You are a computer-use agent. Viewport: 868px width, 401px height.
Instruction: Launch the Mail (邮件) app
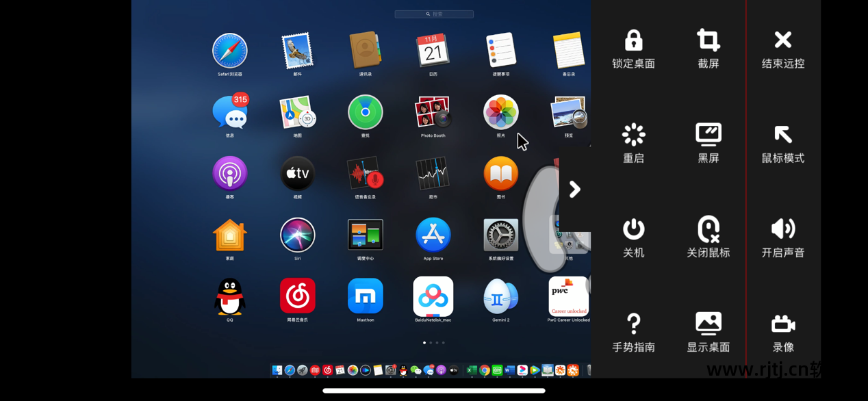(297, 51)
